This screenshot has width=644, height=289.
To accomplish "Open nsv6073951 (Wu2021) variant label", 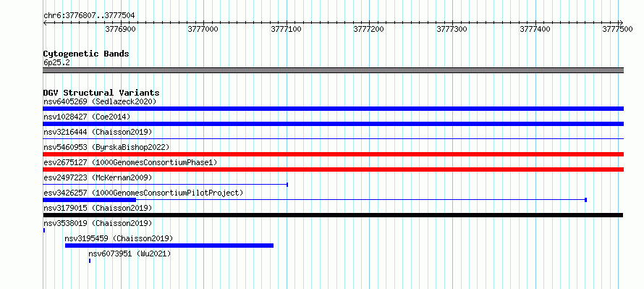I will coord(130,254).
